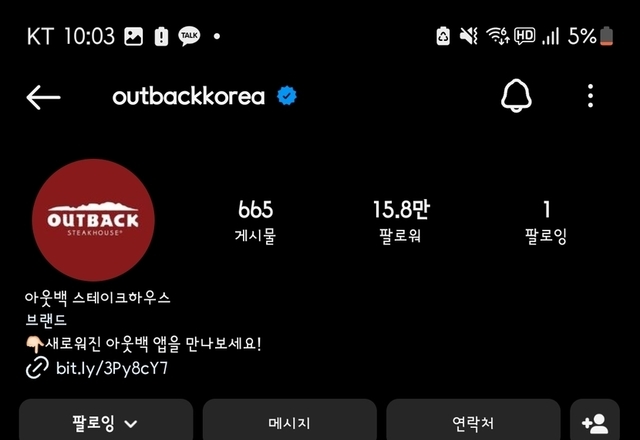
Task: Tap the chevron on the 팔로잉 button
Action: pos(131,424)
